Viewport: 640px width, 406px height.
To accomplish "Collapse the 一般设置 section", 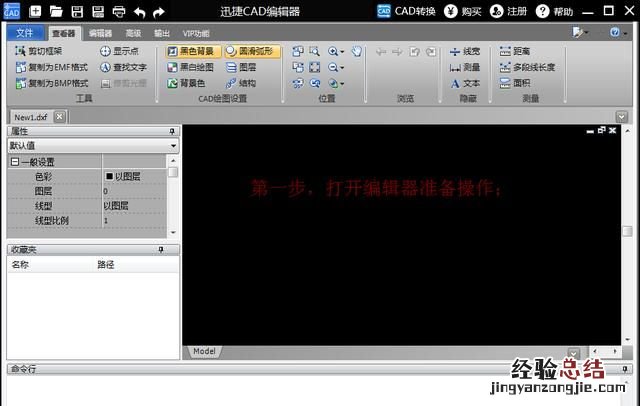I will click(15, 162).
